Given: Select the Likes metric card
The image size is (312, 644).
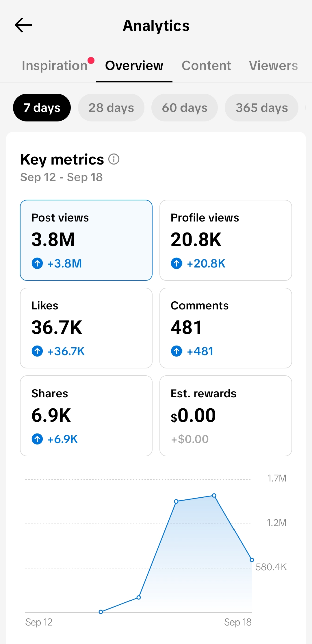Looking at the screenshot, I should pyautogui.click(x=86, y=328).
